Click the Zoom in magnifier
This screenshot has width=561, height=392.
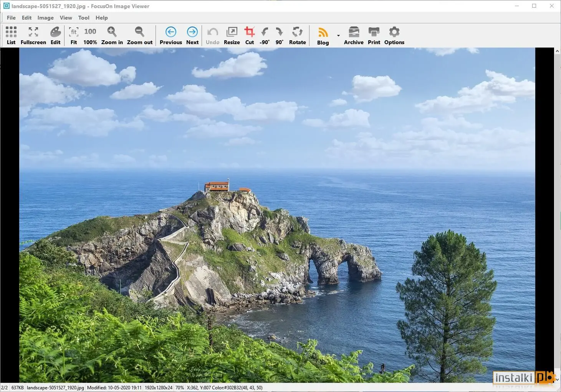tap(112, 36)
